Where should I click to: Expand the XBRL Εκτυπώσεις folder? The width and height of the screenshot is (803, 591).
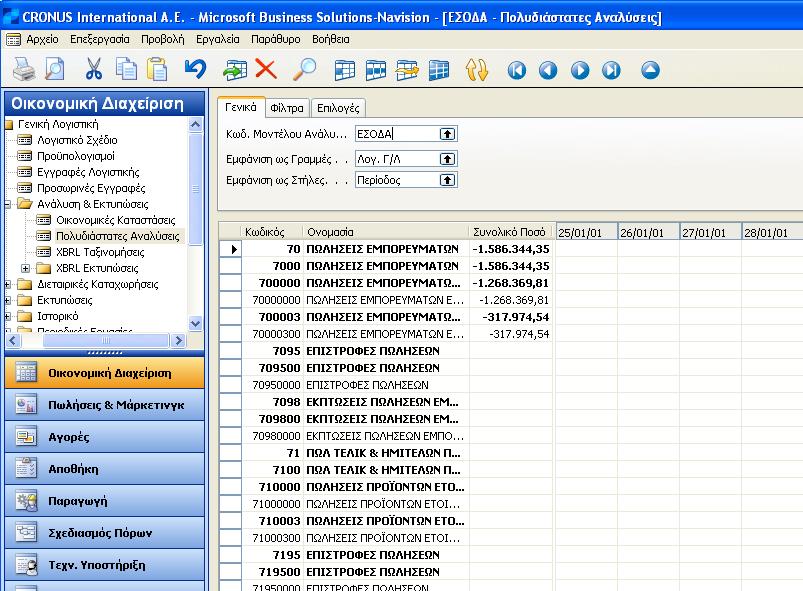(x=25, y=268)
